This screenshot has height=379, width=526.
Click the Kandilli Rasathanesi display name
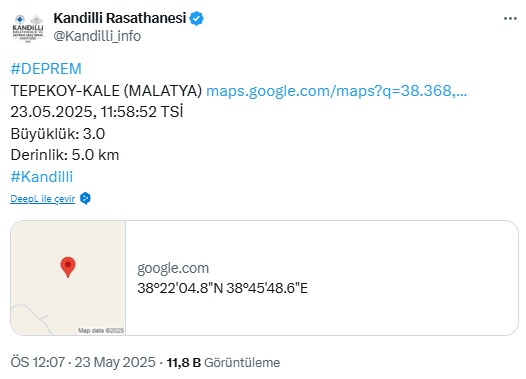[x=120, y=18]
